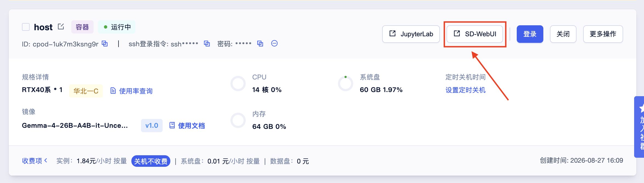Copy the instance ID cpod-1uk7m3ksng9r
The image size is (644, 183).
(105, 43)
